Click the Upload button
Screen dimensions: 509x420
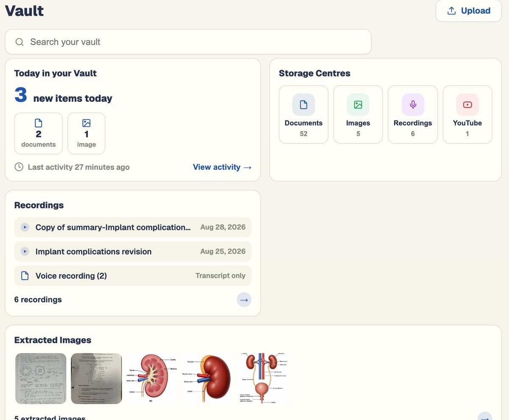(469, 11)
